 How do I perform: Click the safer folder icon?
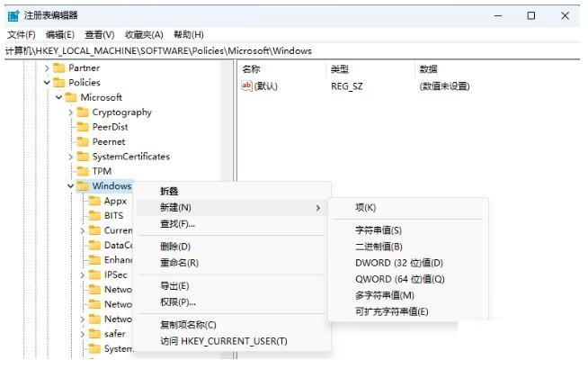click(94, 334)
